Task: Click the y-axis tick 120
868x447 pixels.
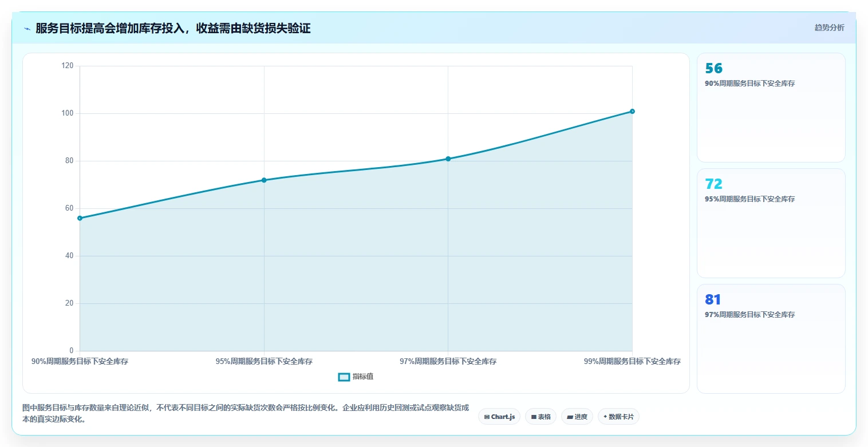Action: 68,66
